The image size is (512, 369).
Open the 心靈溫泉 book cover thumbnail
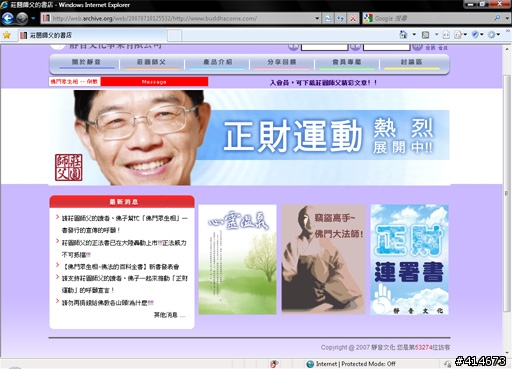click(237, 259)
